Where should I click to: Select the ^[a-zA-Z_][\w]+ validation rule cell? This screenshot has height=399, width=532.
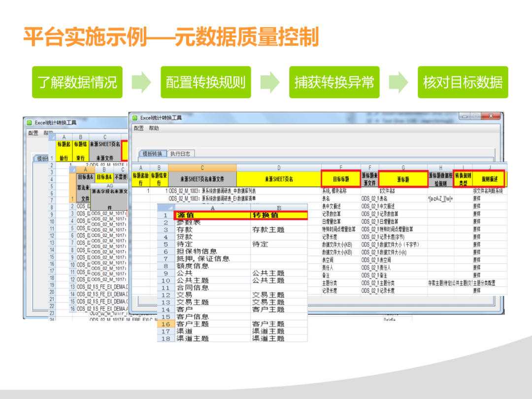[x=440, y=199]
